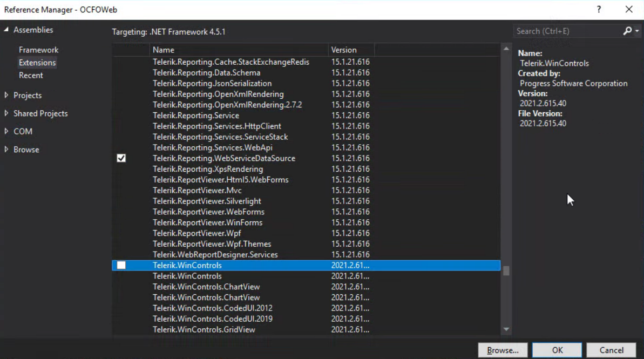Expand the COM section
This screenshot has height=359, width=644.
[x=6, y=131]
